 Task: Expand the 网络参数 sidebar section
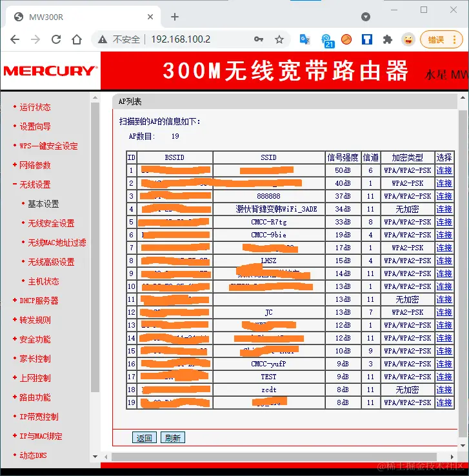(x=35, y=166)
